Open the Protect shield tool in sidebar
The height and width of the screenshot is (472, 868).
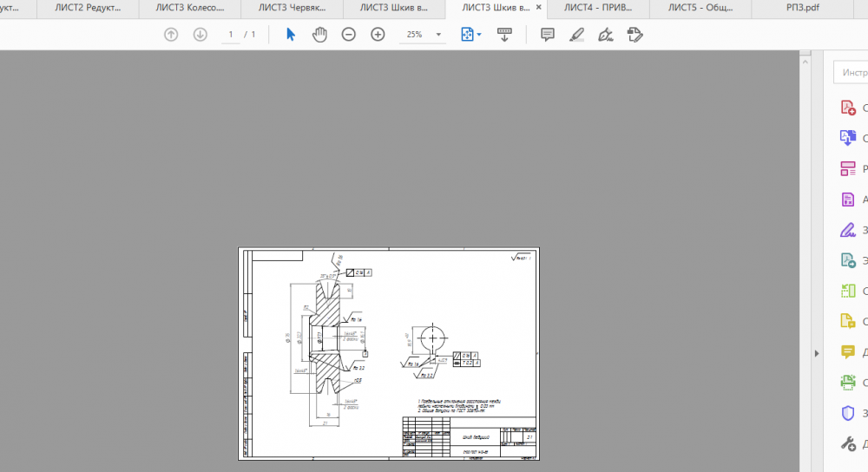[848, 413]
